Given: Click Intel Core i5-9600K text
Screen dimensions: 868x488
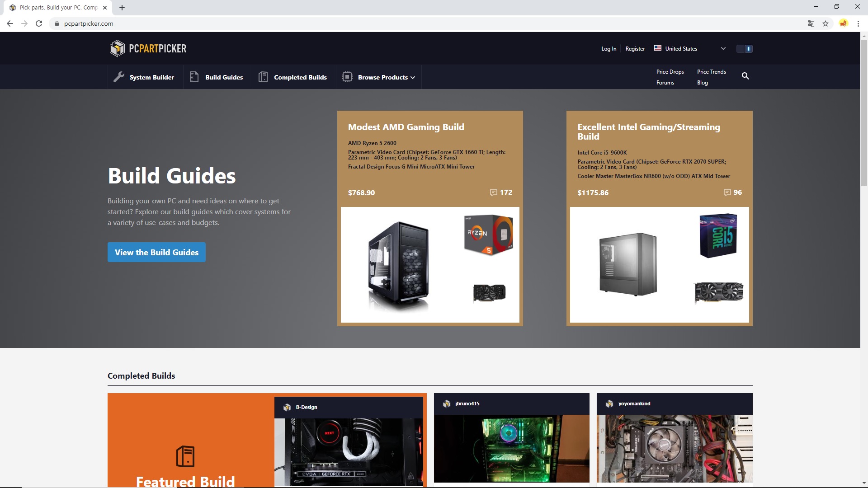Looking at the screenshot, I should pos(602,152).
